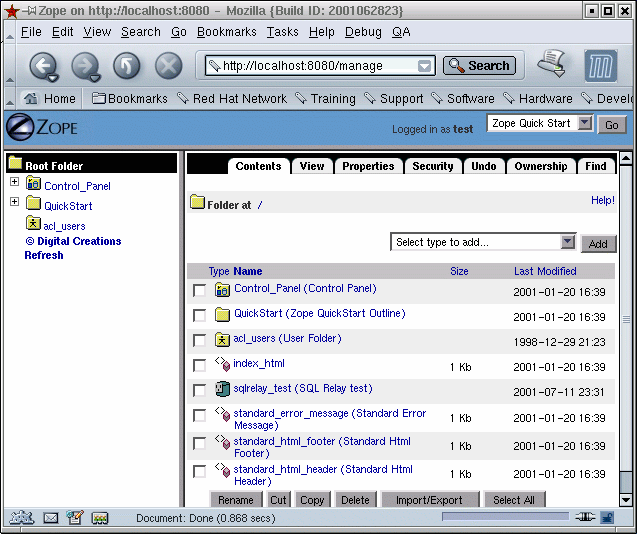Click the Import/Export button

click(429, 500)
